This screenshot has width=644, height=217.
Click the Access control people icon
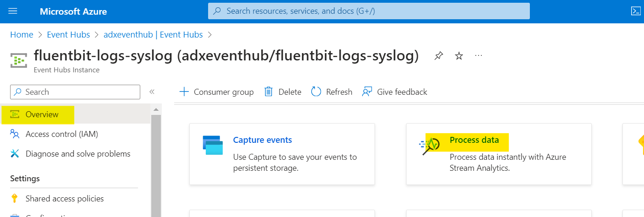15,134
